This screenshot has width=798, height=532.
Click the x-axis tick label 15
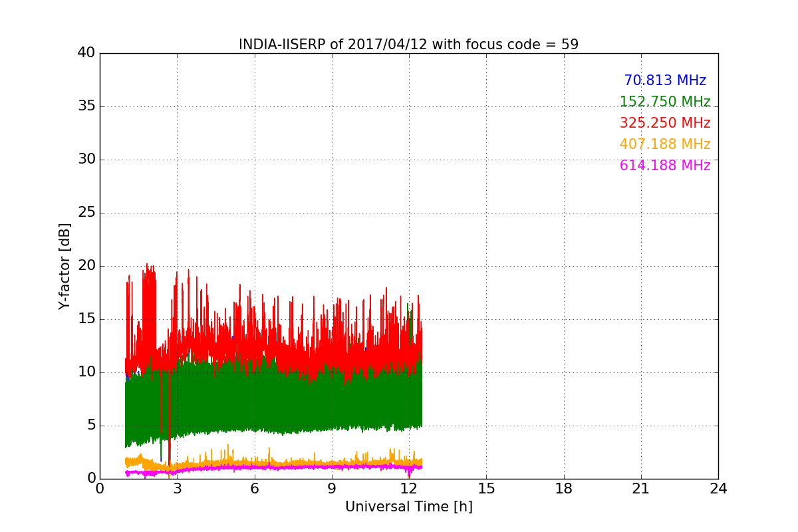click(x=486, y=489)
